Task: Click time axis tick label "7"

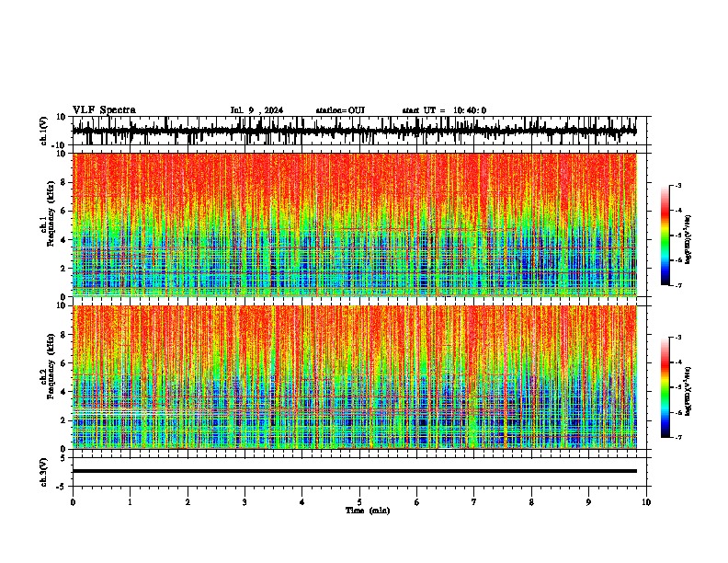Action: (x=474, y=502)
